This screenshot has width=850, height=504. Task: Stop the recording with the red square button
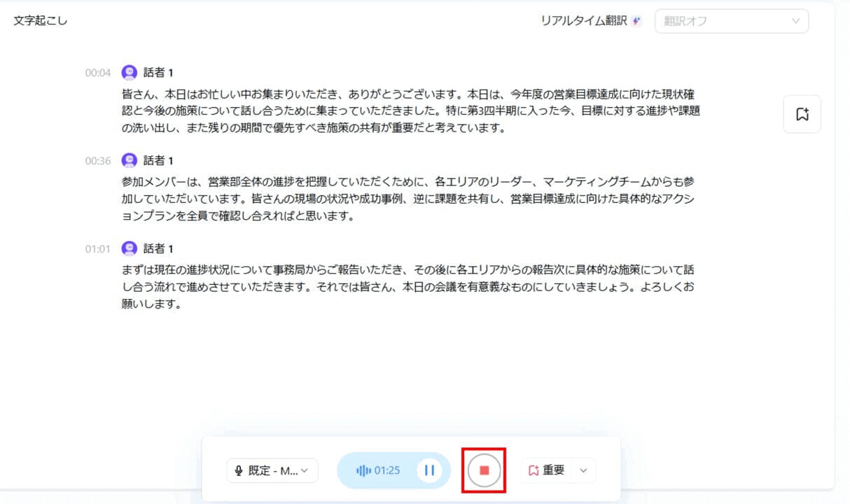click(484, 470)
